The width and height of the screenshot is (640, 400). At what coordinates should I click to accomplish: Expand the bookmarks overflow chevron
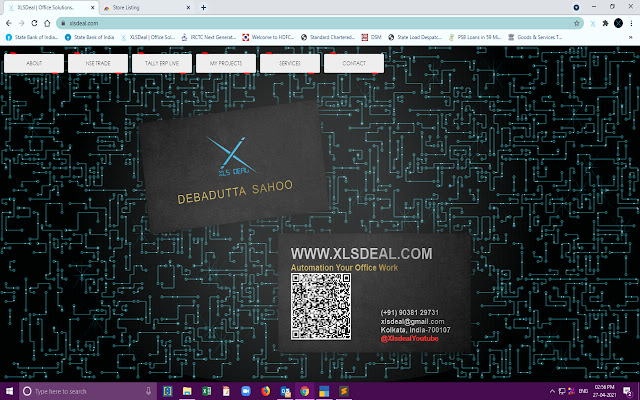tap(631, 37)
